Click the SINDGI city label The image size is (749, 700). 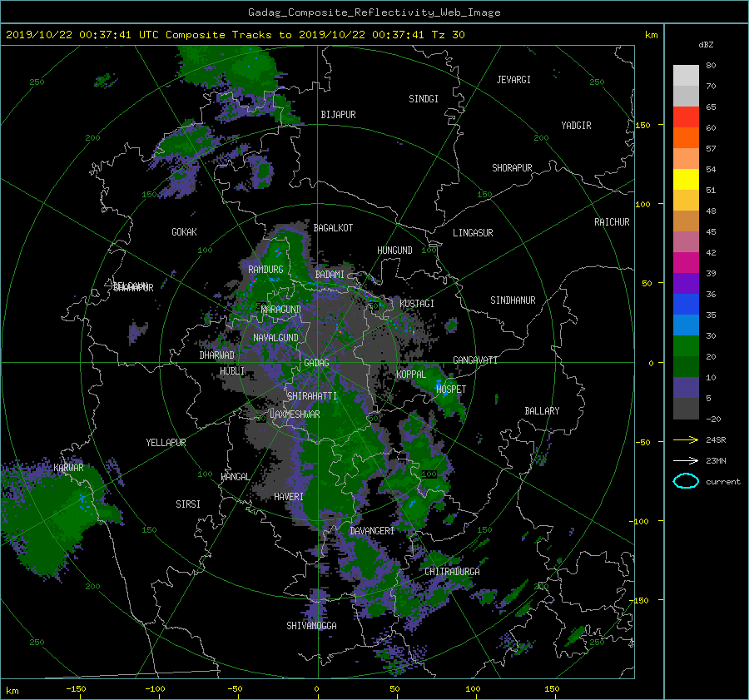pos(424,98)
